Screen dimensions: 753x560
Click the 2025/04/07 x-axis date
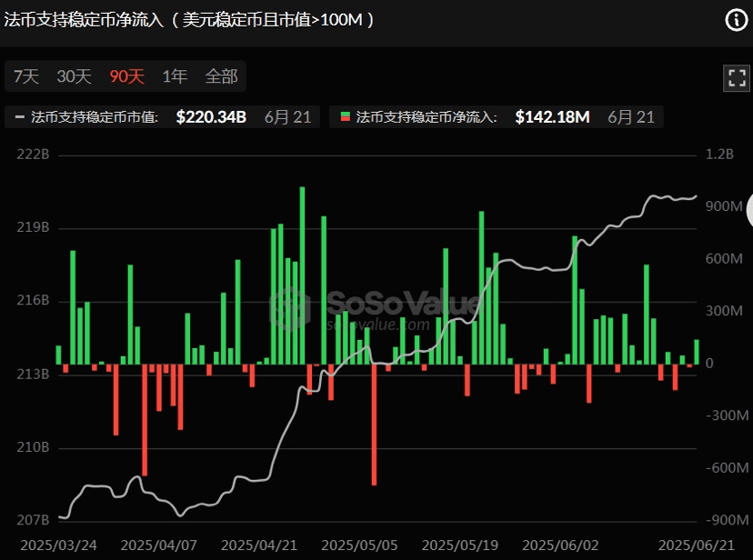159,545
